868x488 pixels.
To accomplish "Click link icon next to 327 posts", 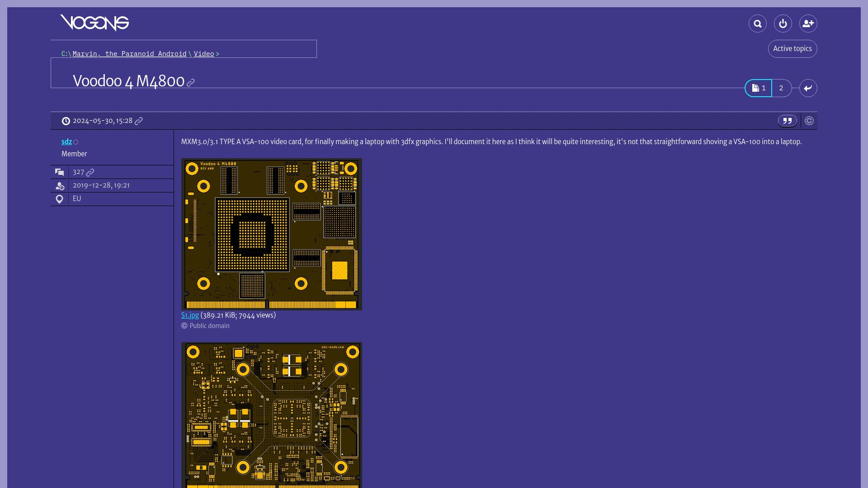I will [90, 173].
